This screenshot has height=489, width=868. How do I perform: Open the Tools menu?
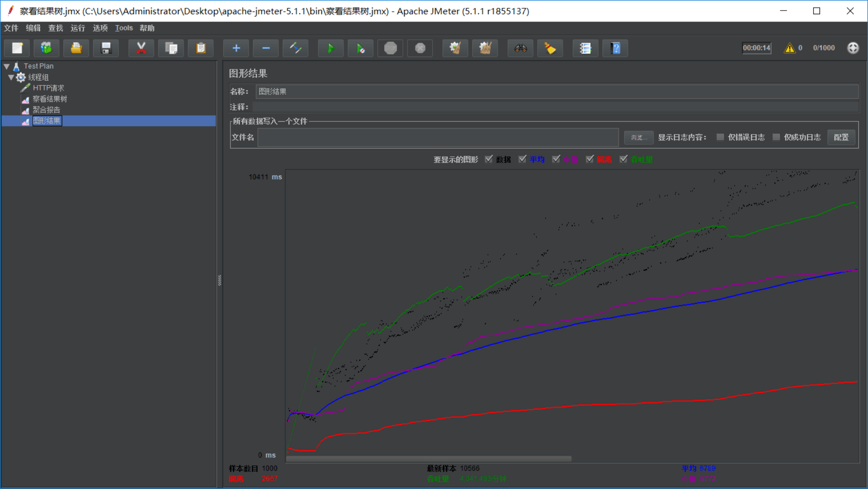pyautogui.click(x=124, y=28)
